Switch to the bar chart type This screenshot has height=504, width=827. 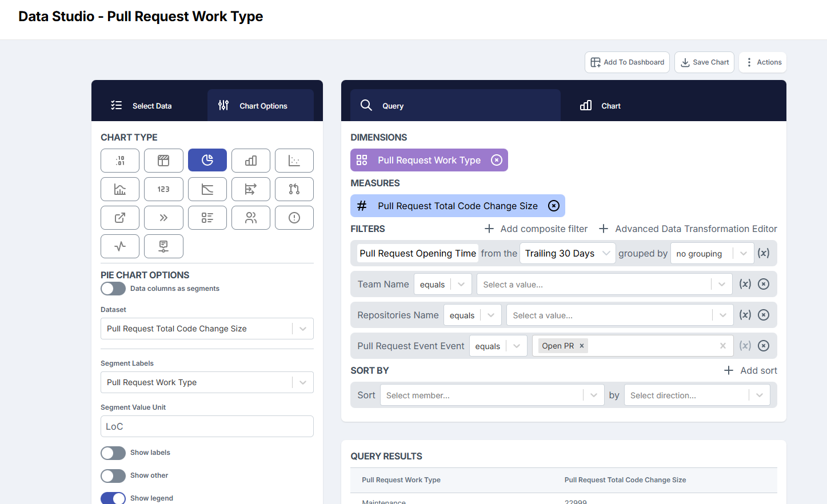click(x=251, y=161)
